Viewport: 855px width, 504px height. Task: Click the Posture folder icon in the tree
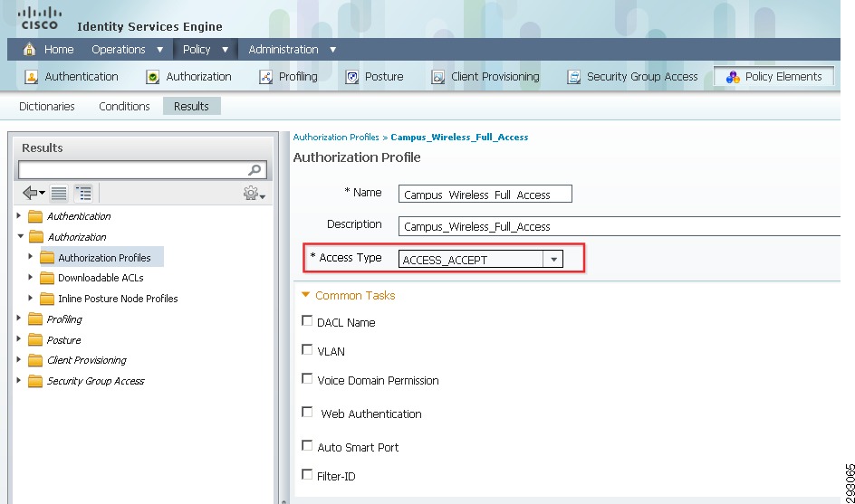[35, 340]
